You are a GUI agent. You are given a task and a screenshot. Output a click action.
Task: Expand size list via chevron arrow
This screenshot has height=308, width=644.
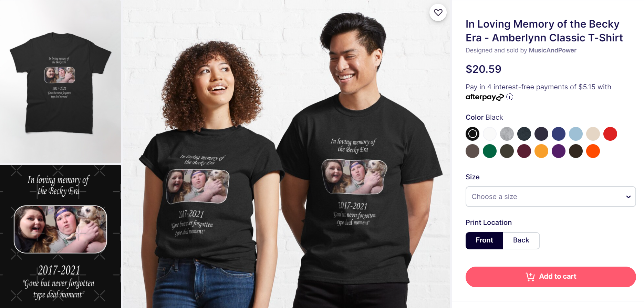(628, 197)
